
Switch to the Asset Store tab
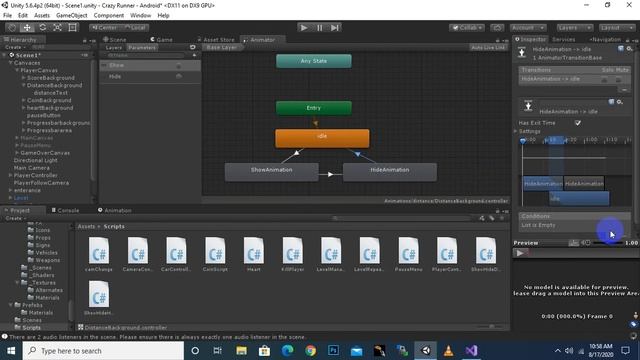click(216, 40)
